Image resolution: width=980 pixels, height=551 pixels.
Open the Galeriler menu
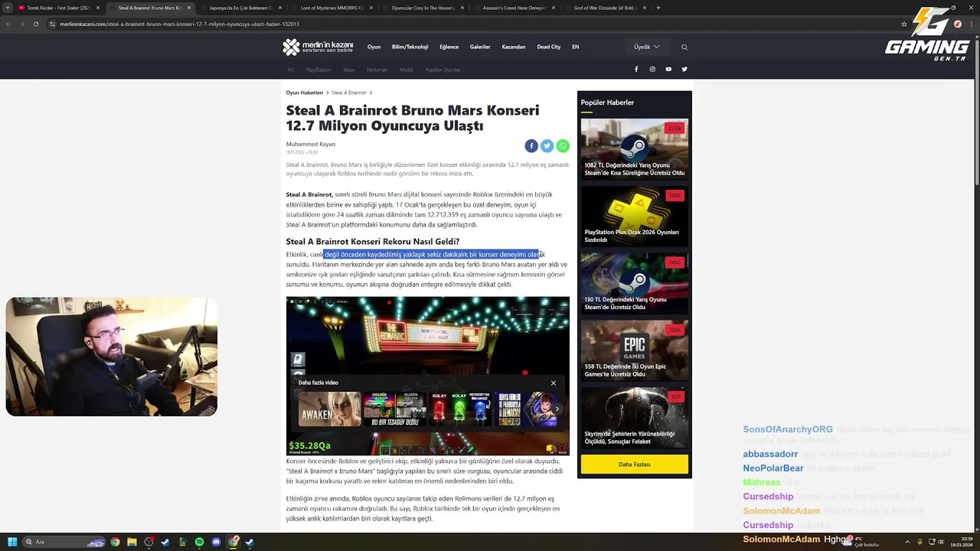click(480, 47)
